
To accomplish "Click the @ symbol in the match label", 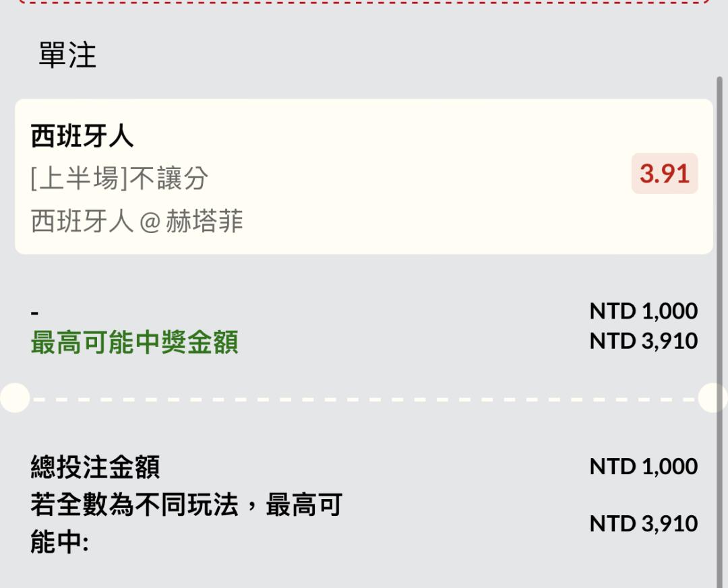I will coord(149,222).
